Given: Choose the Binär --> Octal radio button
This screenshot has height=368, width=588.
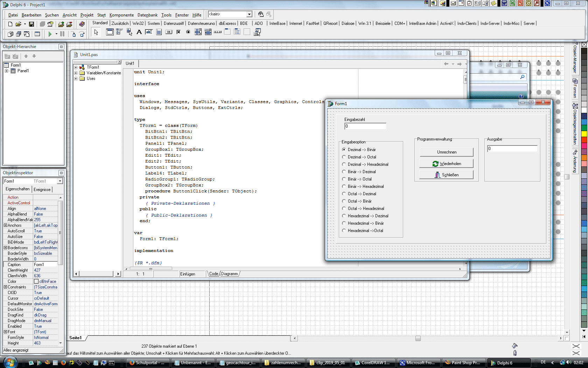Looking at the screenshot, I should pos(357,179).
